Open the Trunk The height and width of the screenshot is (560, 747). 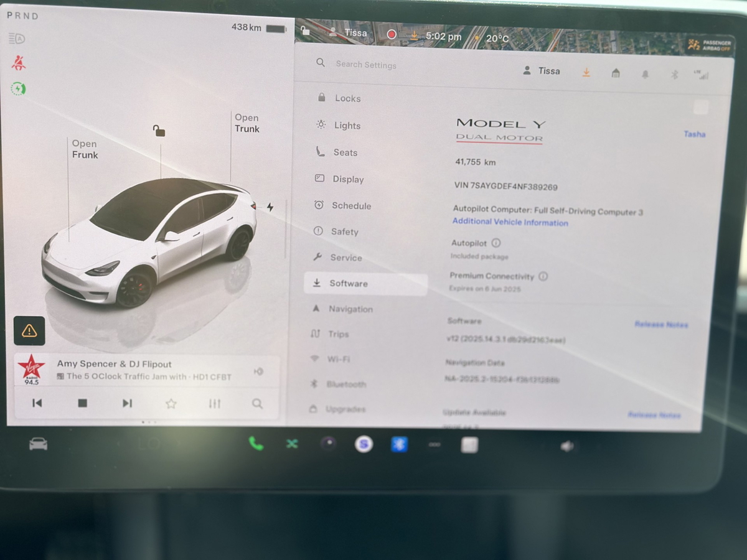tap(247, 123)
